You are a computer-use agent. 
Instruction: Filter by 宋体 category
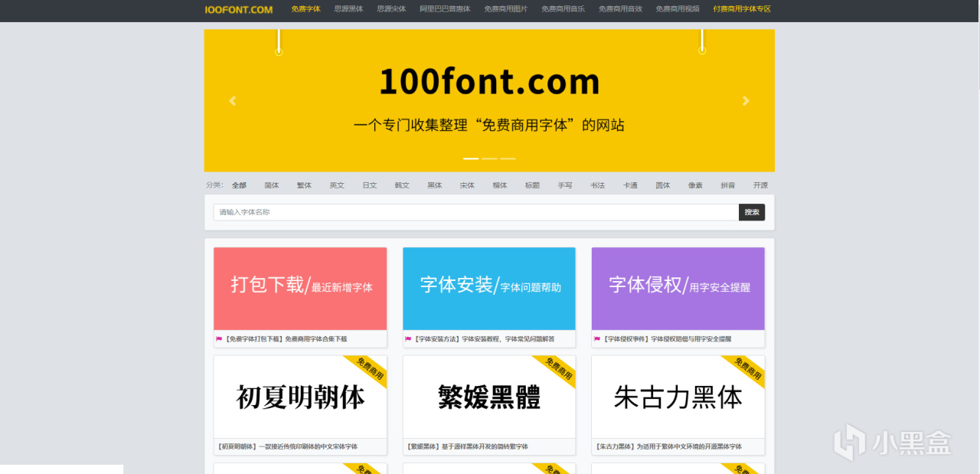pos(467,185)
